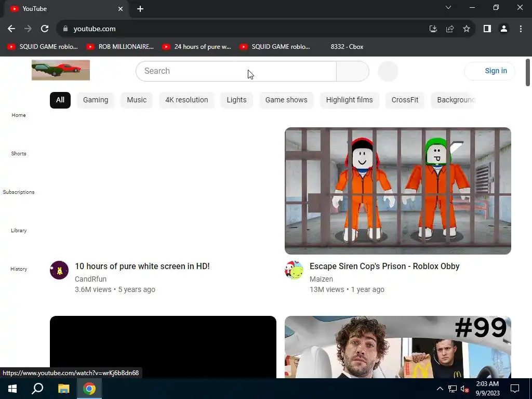Open Subscriptions in the sidebar

(19, 192)
